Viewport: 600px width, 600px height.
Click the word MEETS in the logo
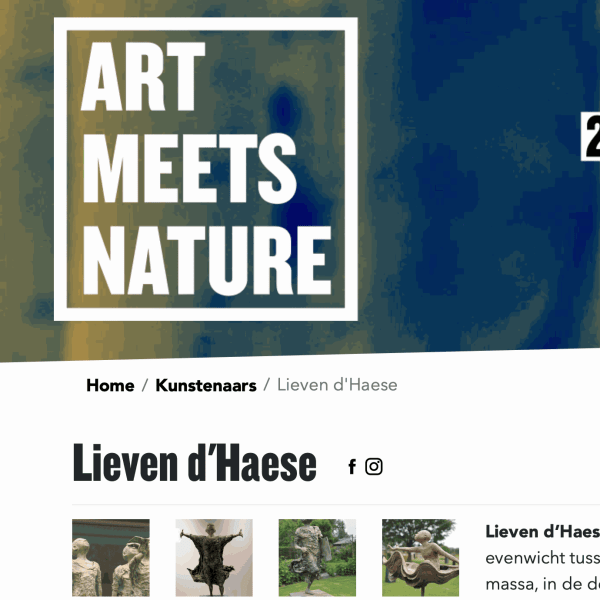[x=189, y=168]
